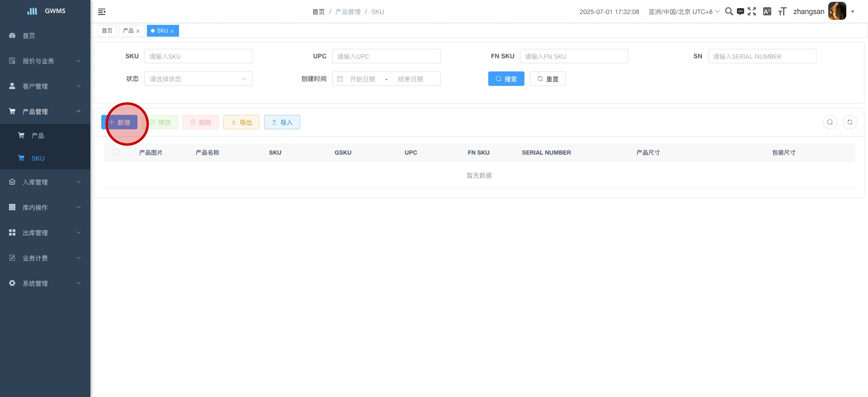868x397 pixels.
Task: Click the blue 搜索 search button
Action: pyautogui.click(x=506, y=79)
